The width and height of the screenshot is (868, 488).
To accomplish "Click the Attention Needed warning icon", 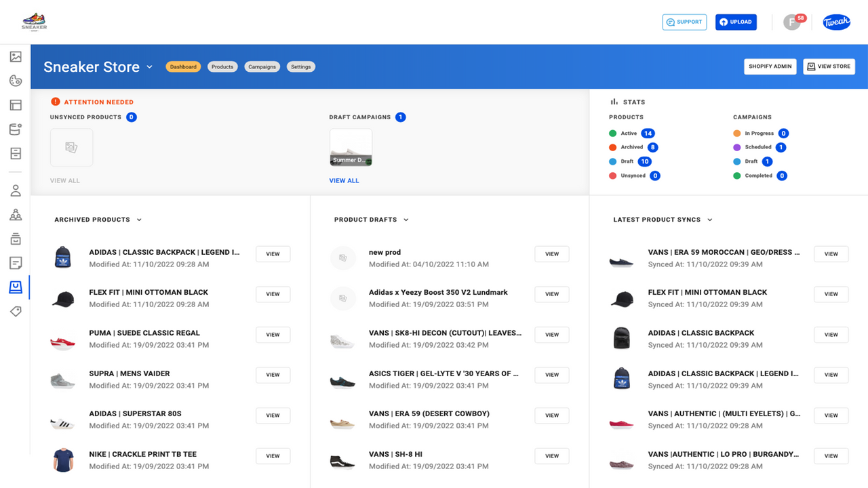I will point(56,102).
